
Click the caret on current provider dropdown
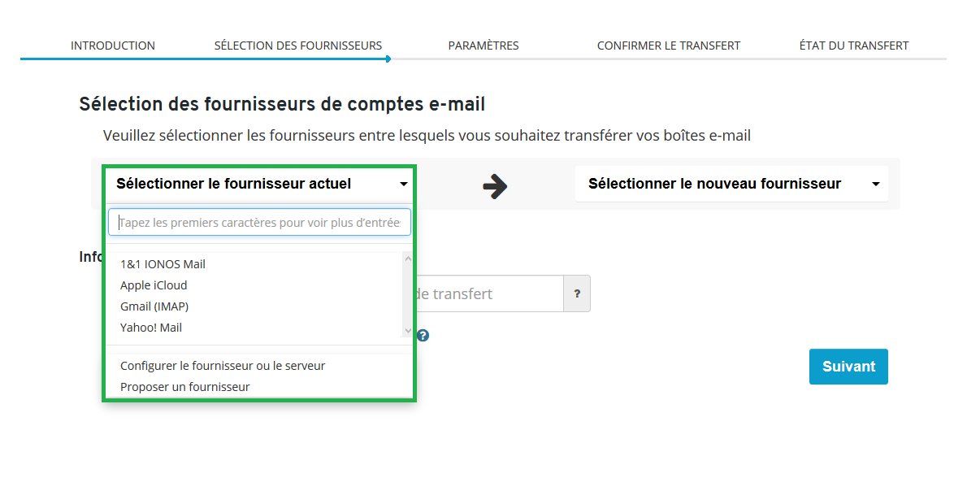[404, 185]
